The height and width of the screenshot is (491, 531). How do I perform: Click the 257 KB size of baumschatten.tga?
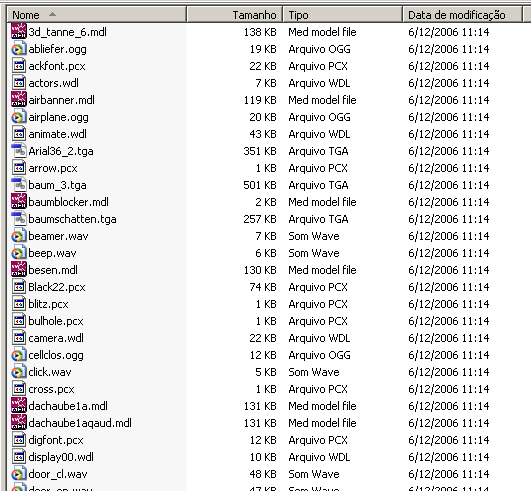(x=260, y=219)
